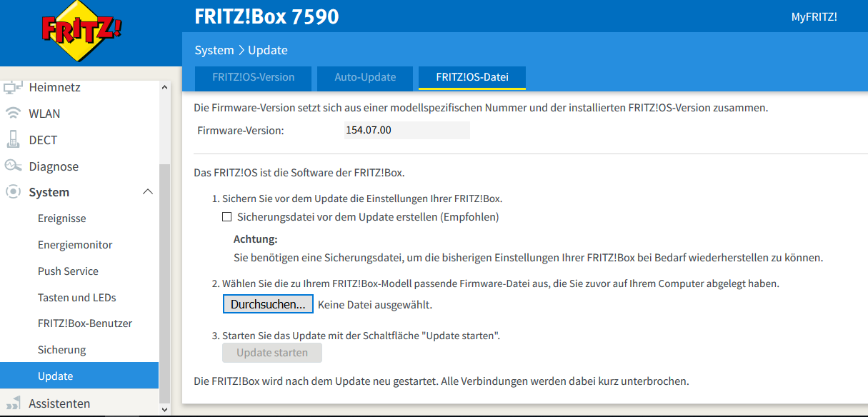The image size is (868, 417).
Task: Open the Assistenten menu
Action: click(59, 403)
